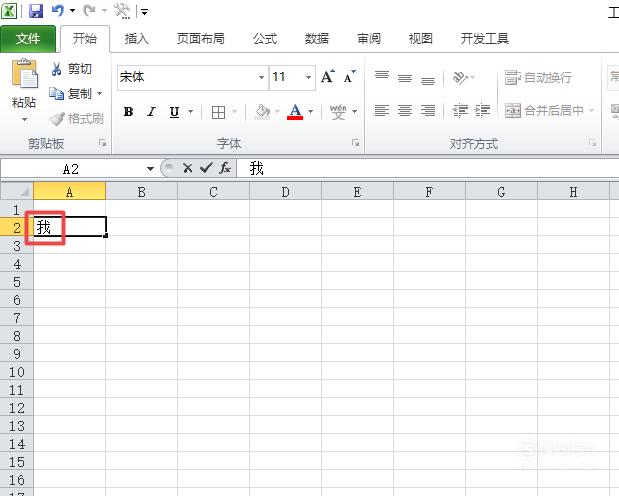Cut selection with the scissors 剪切 button
Viewport: 619px width, 496px height.
[72, 69]
